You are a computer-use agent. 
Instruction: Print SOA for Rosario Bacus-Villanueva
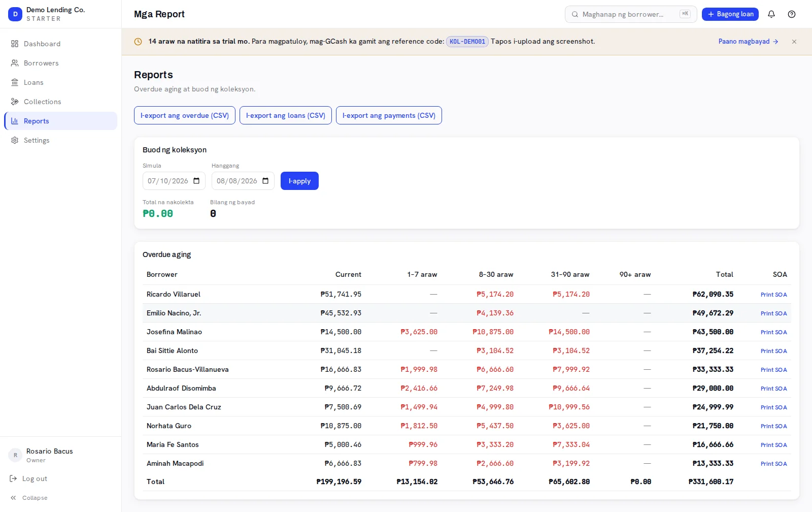point(773,370)
